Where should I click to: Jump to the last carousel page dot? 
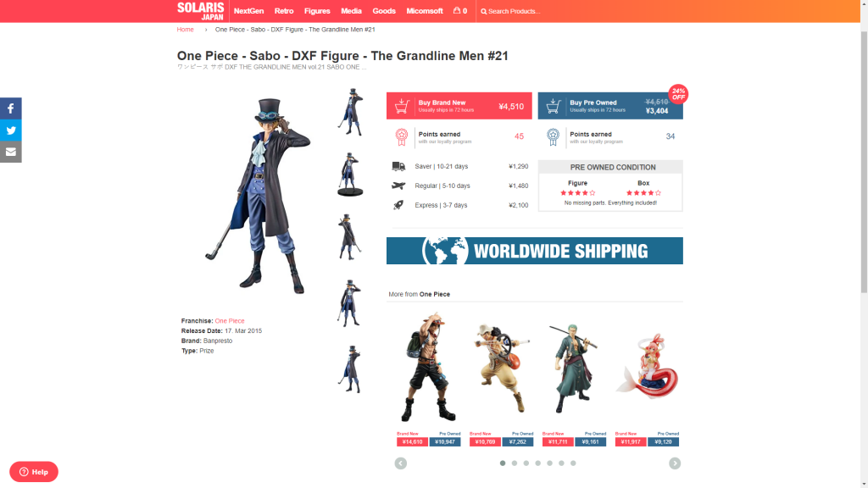(573, 463)
